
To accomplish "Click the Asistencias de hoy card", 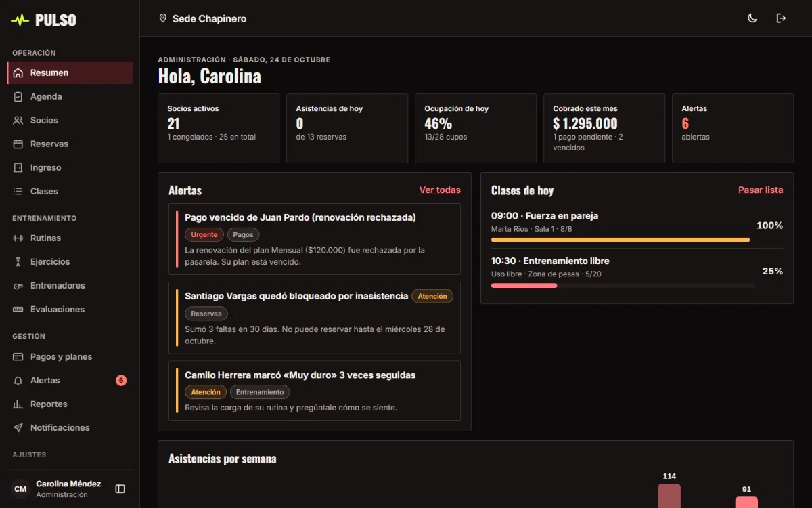I will [x=347, y=128].
